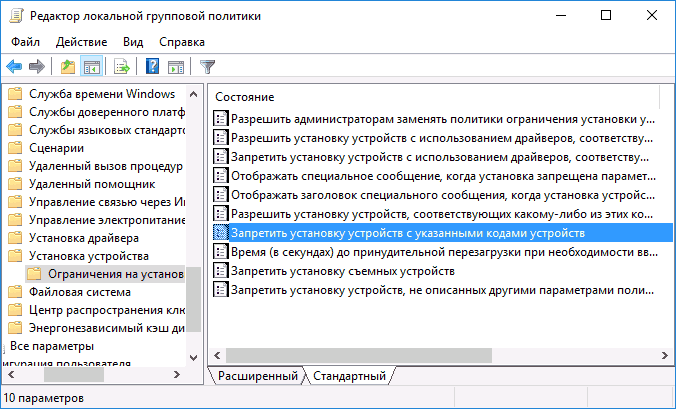
Task: Open the Действие menu
Action: (81, 42)
